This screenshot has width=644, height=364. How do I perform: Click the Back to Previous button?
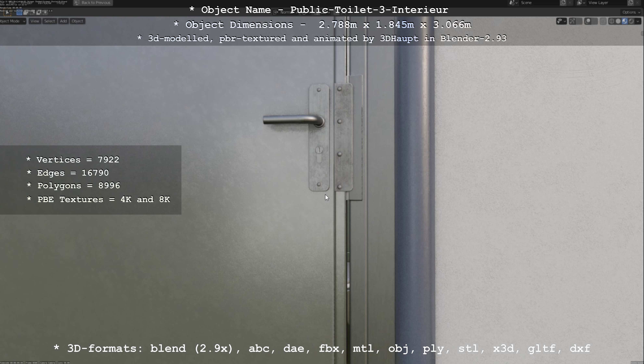click(x=93, y=3)
